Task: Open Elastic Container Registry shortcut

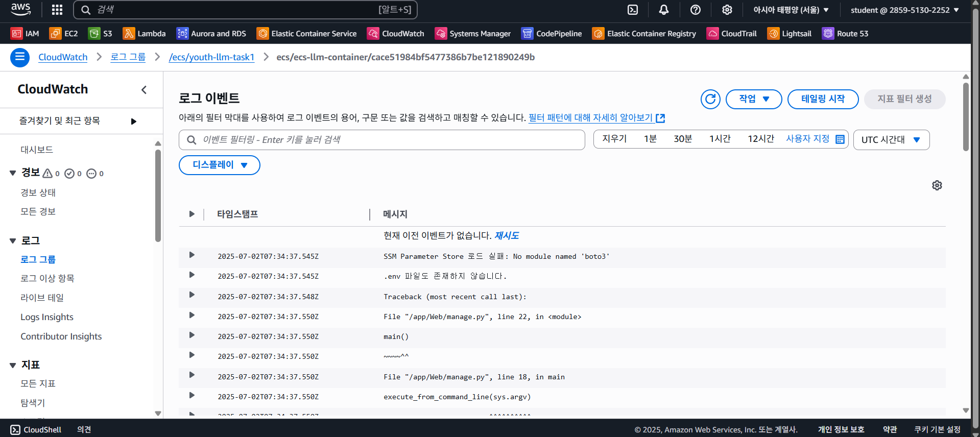Action: (644, 34)
